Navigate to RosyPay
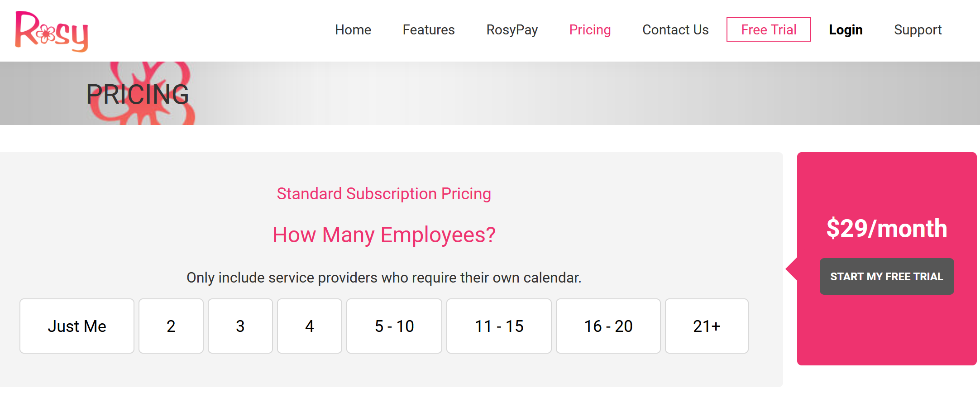The width and height of the screenshot is (980, 398). point(512,30)
